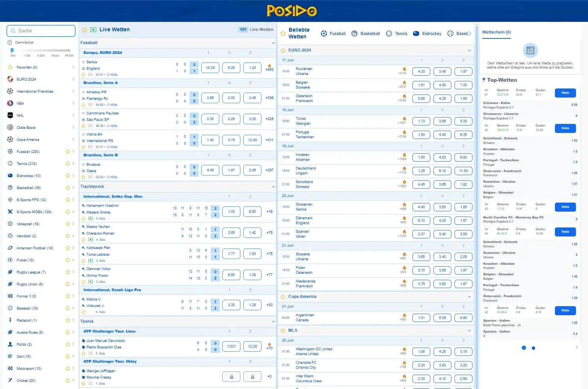
Task: Click the Posido logo
Action: pyautogui.click(x=292, y=11)
